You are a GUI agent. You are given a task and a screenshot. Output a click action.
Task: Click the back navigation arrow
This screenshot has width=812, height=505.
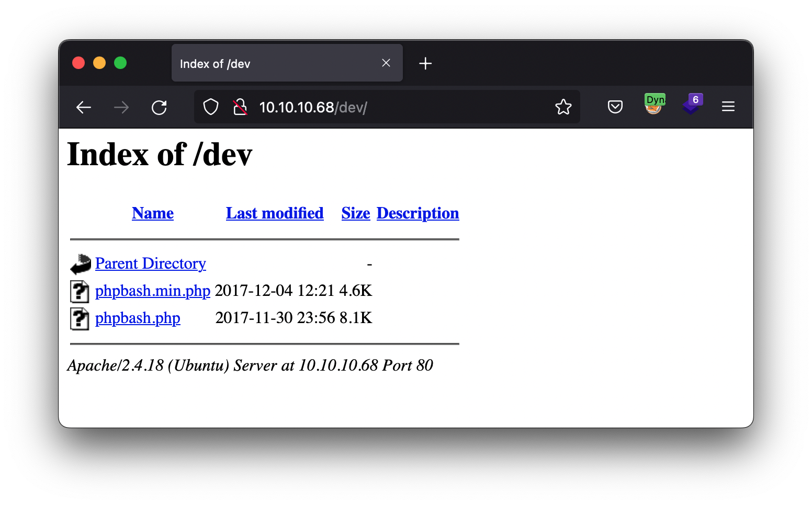tap(84, 108)
